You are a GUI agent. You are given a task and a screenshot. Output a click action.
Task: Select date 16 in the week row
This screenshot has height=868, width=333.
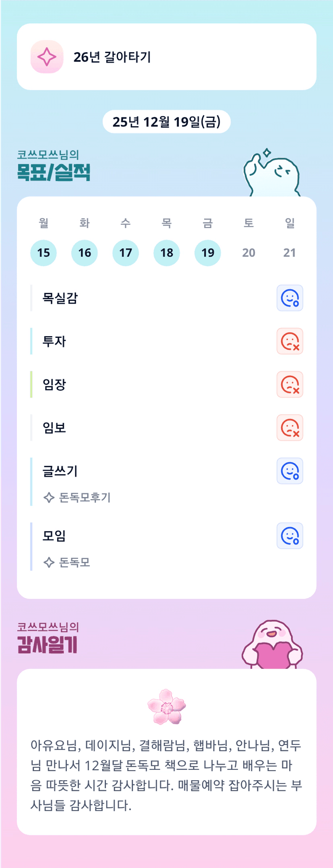(85, 253)
